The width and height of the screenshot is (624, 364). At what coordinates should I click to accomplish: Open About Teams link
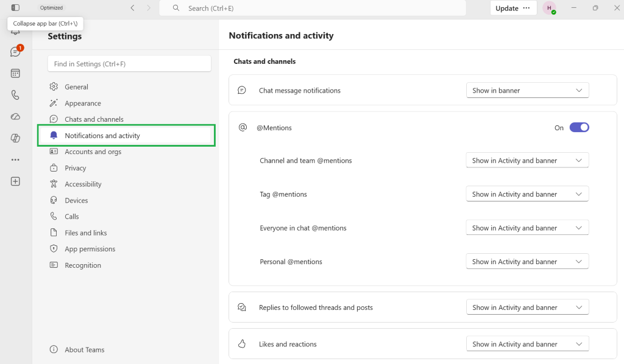point(84,349)
